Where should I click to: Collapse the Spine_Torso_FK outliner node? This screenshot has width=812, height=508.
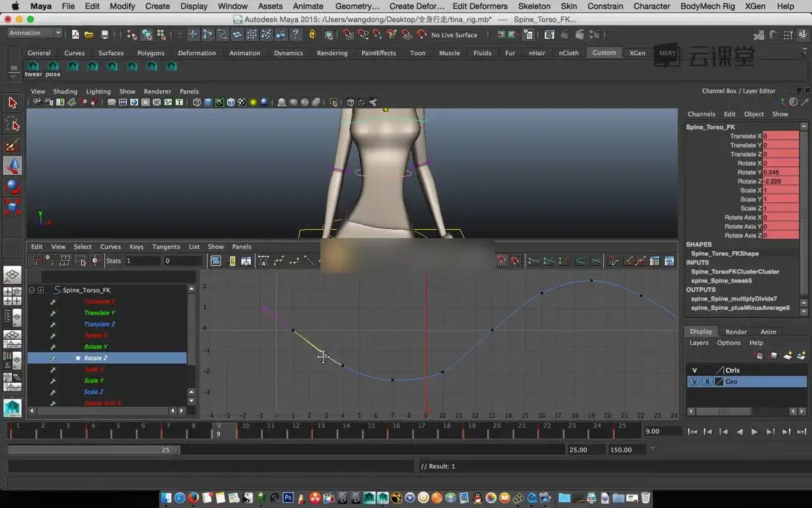[x=31, y=290]
